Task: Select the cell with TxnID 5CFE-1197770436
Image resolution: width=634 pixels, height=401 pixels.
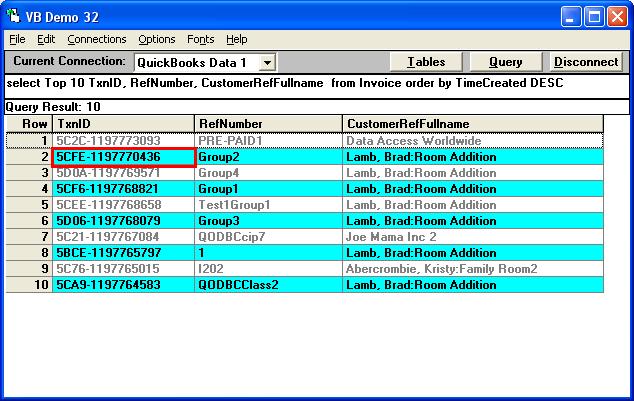Action: click(x=122, y=157)
